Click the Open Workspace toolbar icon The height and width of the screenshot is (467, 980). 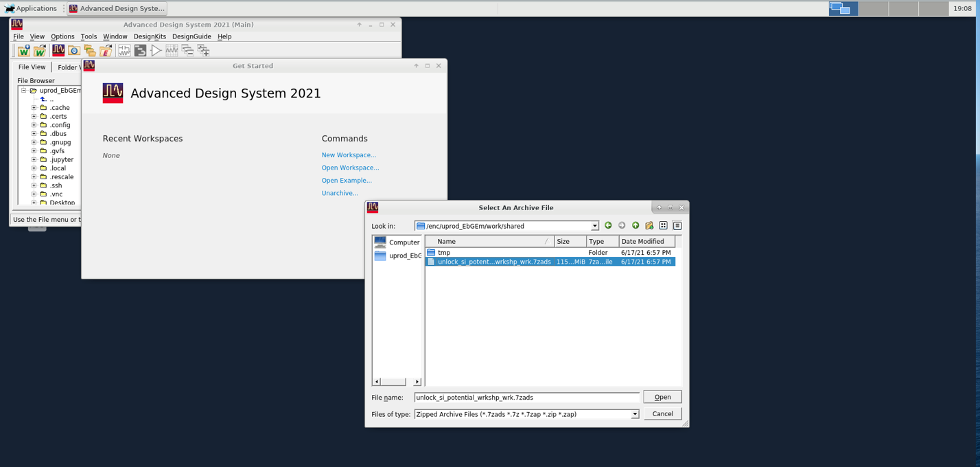(40, 51)
